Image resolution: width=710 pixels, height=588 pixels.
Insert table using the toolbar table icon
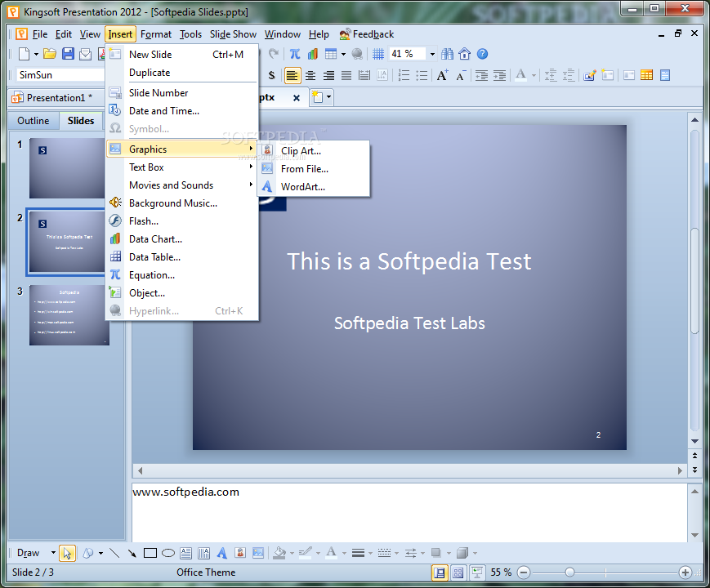point(331,54)
